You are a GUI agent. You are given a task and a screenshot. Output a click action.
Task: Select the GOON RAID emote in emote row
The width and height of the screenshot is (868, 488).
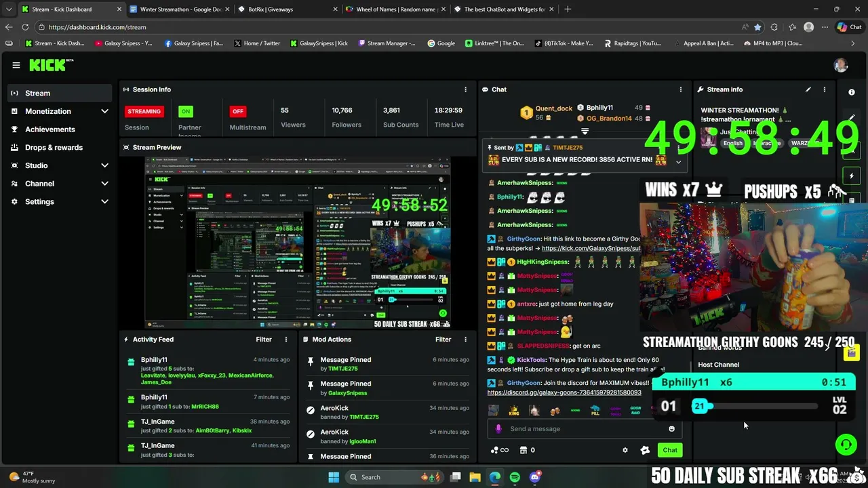[635, 410]
